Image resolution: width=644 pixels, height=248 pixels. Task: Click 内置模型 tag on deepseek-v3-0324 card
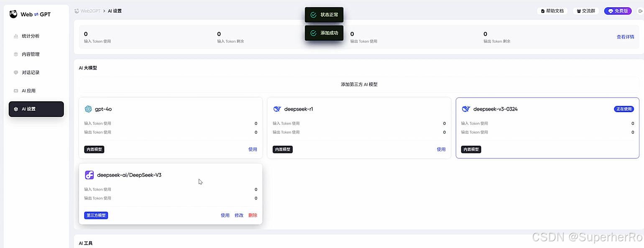(471, 150)
